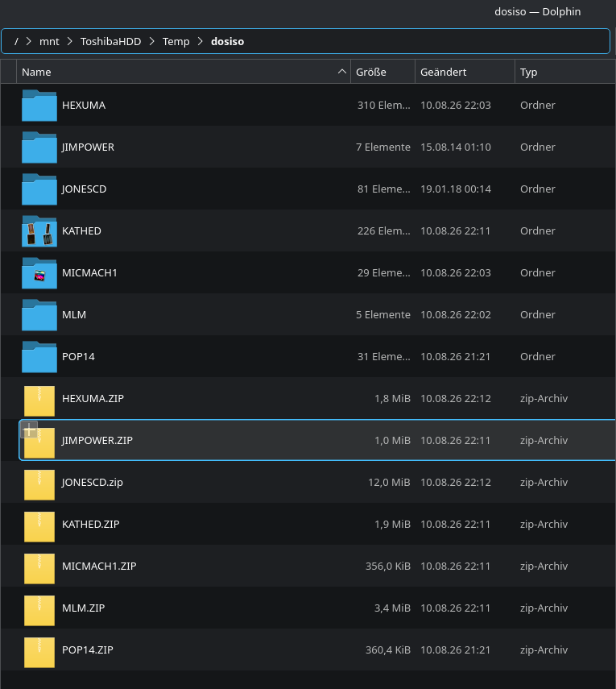Image resolution: width=616 pixels, height=689 pixels.
Task: Expand chevron after ToshibaHDD in breadcrumb
Action: [x=152, y=41]
